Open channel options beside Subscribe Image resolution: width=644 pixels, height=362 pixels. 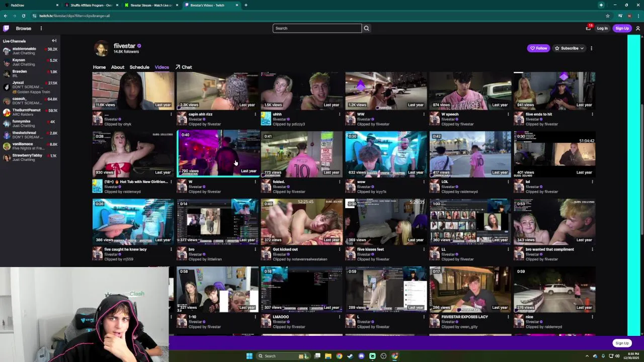pyautogui.click(x=591, y=48)
